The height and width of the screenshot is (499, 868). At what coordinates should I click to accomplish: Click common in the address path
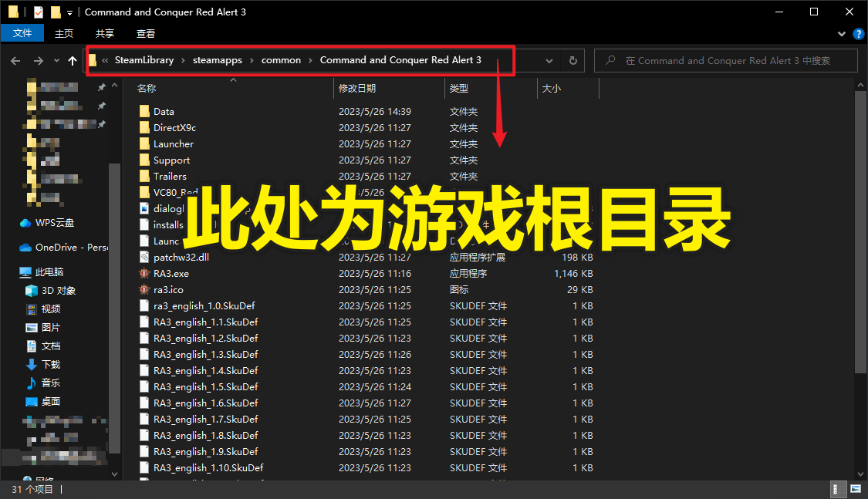pos(281,59)
